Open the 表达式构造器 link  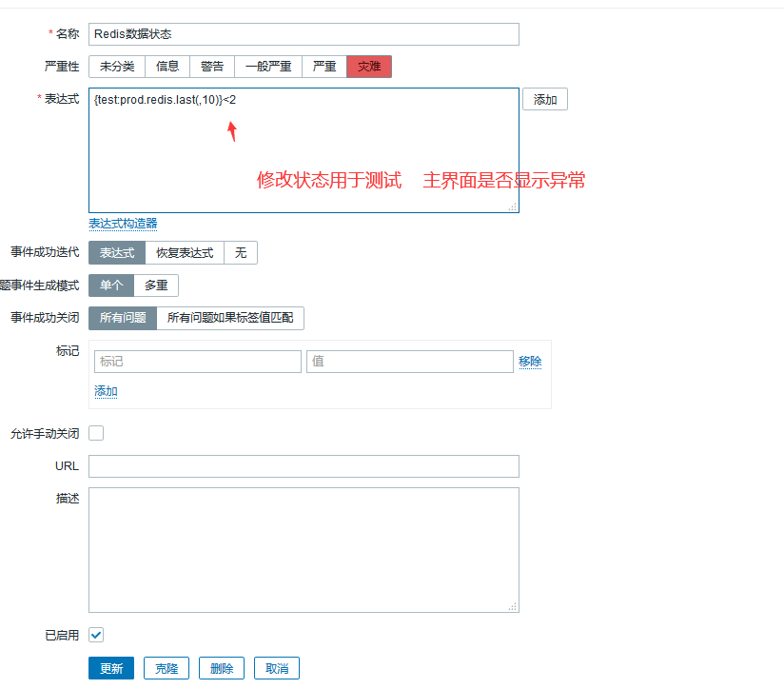pos(123,224)
